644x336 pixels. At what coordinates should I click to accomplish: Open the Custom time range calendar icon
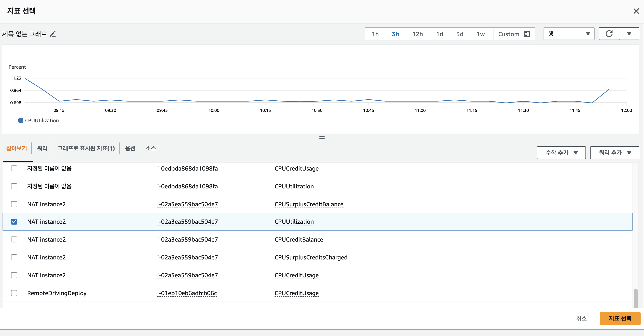(527, 34)
